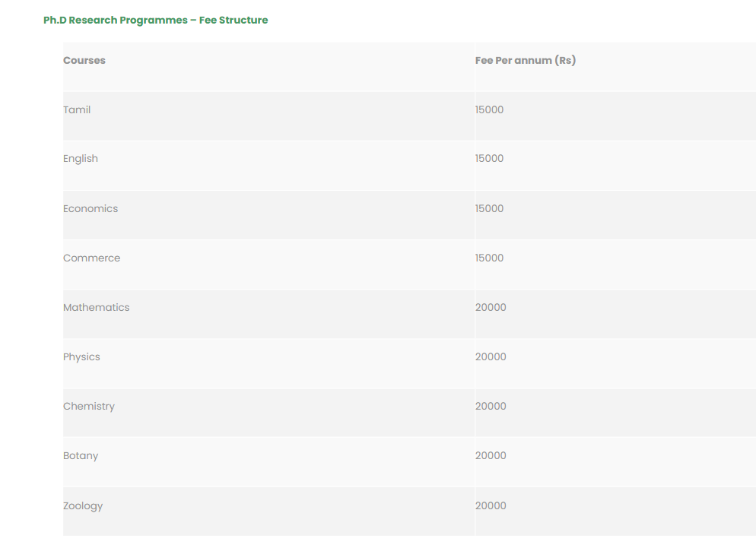Click the 20000 fee in Chemistry row

click(x=491, y=407)
